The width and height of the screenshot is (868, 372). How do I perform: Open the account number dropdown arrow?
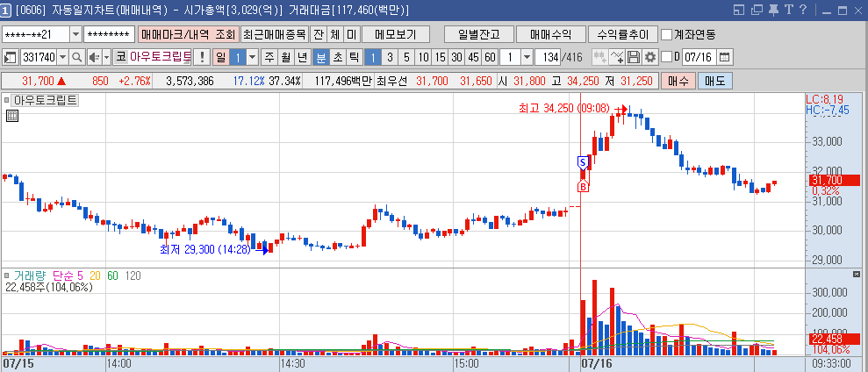point(75,35)
